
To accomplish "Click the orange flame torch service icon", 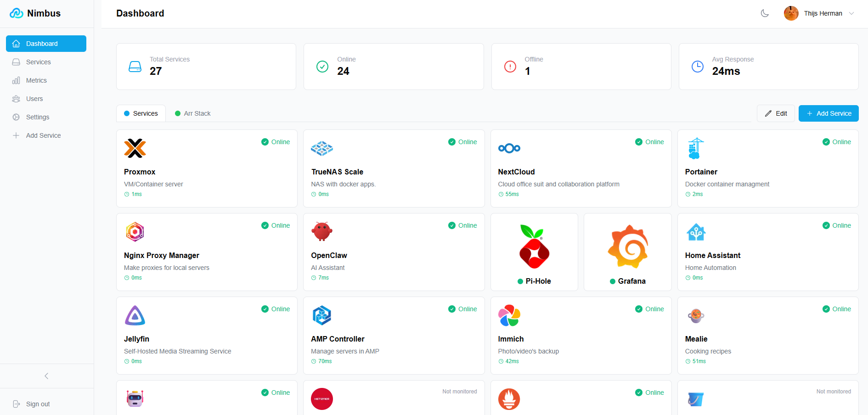I will point(509,399).
